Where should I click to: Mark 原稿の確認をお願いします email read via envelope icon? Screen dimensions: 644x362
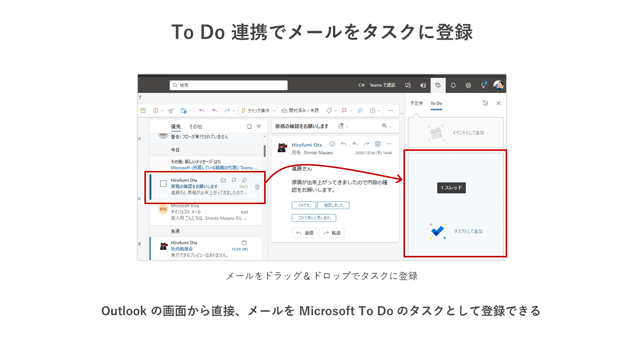(223, 180)
